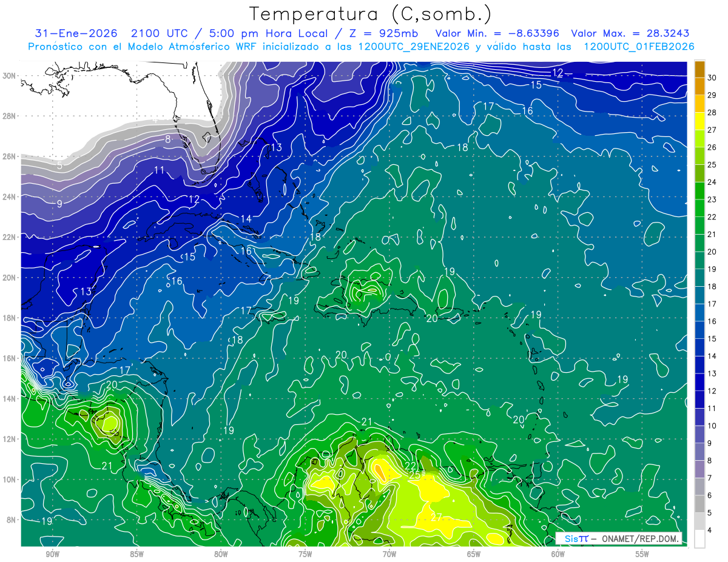The image size is (728, 562).
Task: Click the light gray swatch between 4 and 5
Action: pyautogui.click(x=699, y=521)
